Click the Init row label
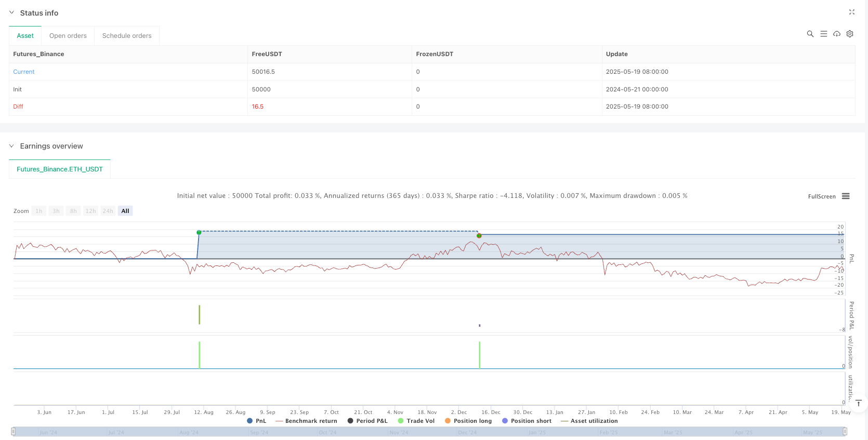This screenshot has height=440, width=868. pos(18,89)
